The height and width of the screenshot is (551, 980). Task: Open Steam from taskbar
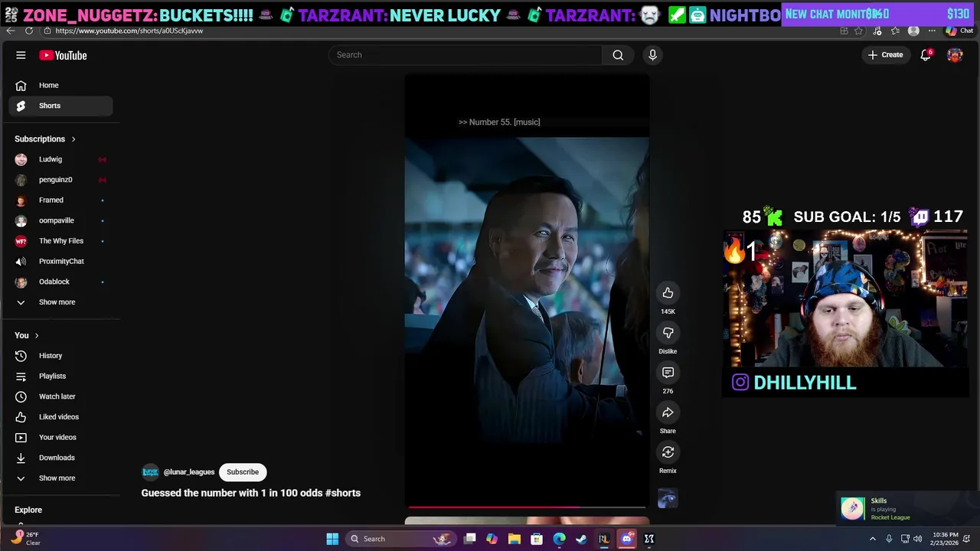click(582, 539)
